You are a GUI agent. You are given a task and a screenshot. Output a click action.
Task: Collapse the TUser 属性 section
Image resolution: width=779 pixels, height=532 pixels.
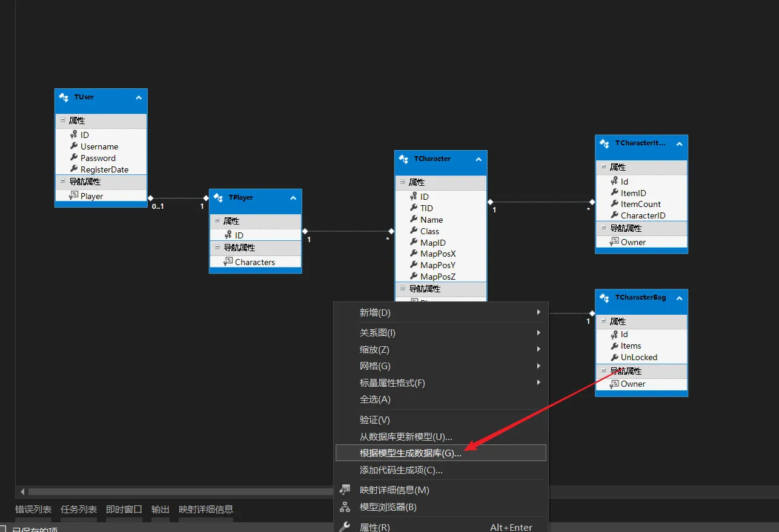(63, 120)
